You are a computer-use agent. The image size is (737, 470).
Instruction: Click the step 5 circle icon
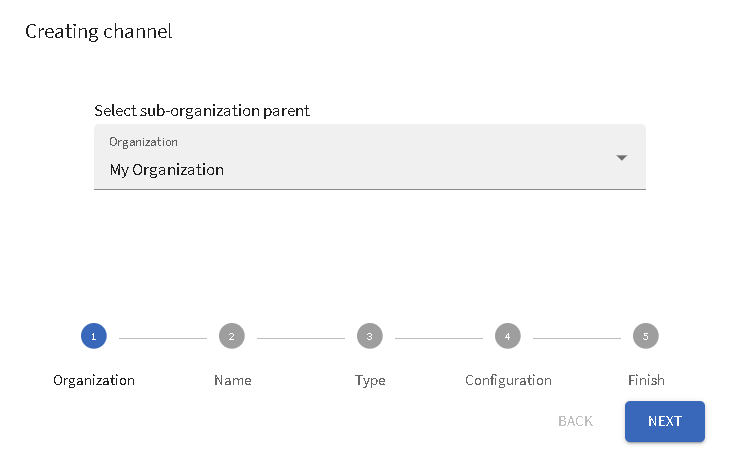coord(646,337)
